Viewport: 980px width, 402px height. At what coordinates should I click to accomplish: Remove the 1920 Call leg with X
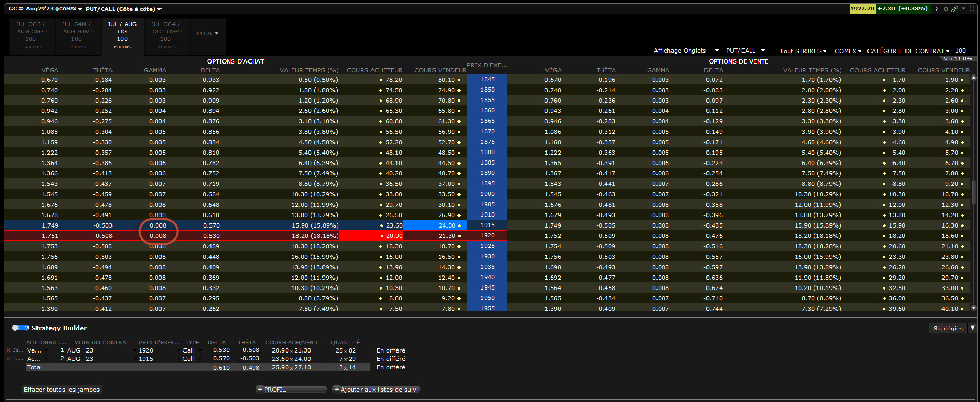coord(8,350)
